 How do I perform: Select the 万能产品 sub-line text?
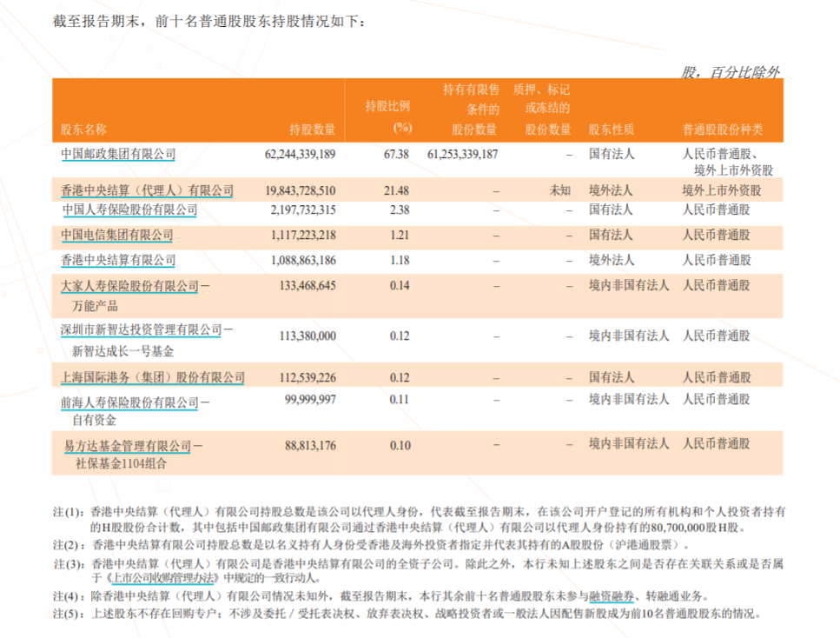95,306
